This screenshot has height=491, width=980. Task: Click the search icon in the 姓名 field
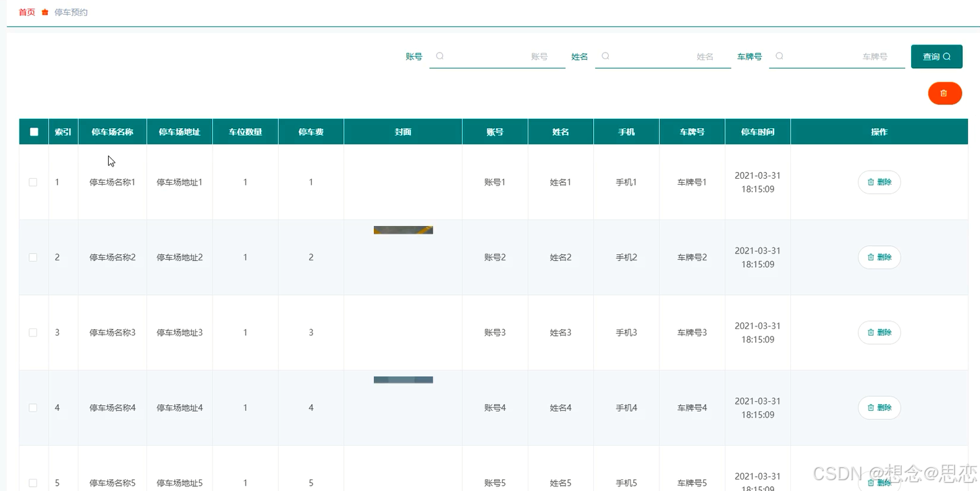[605, 56]
